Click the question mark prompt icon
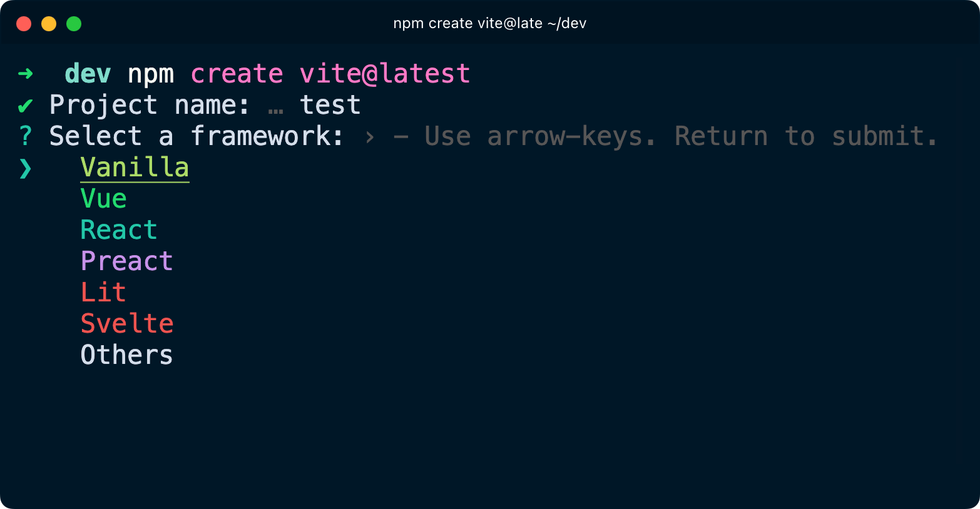Screen dimensions: 980x509 [x=25, y=136]
